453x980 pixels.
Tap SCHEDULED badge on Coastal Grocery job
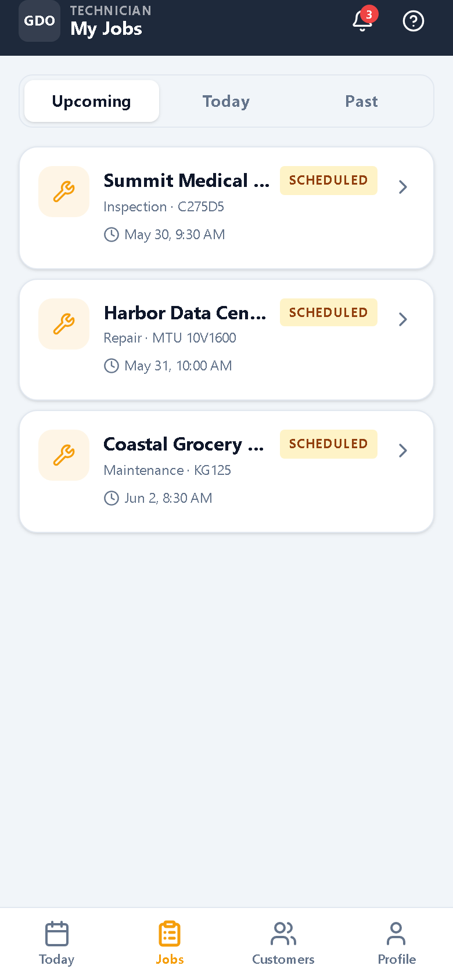pos(329,444)
